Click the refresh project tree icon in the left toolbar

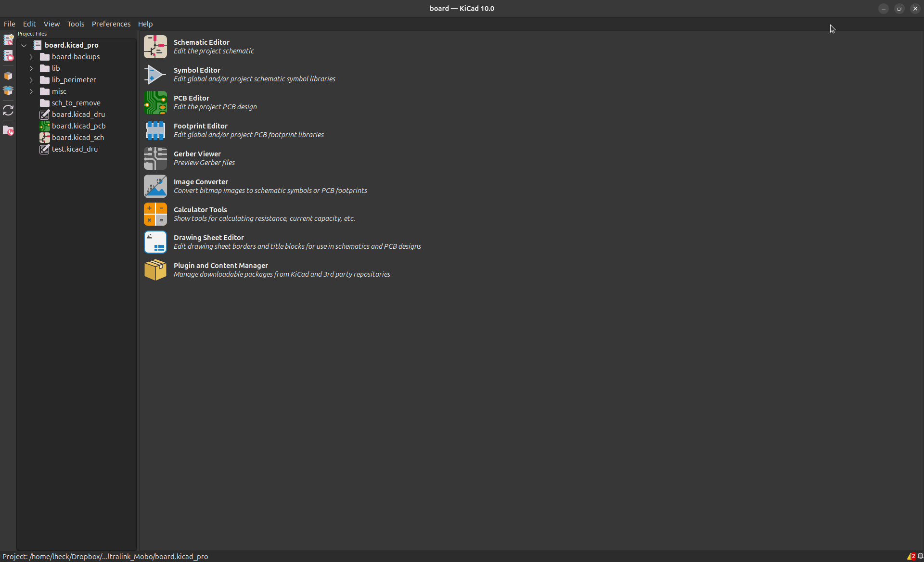point(8,111)
